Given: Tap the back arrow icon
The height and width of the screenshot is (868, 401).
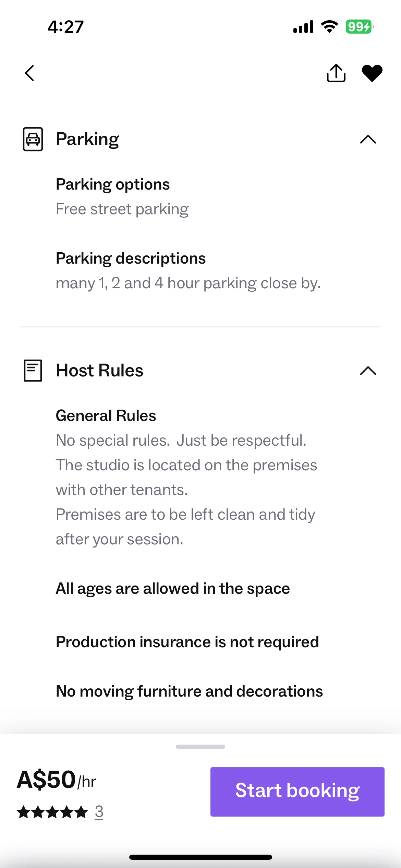Looking at the screenshot, I should coord(29,73).
